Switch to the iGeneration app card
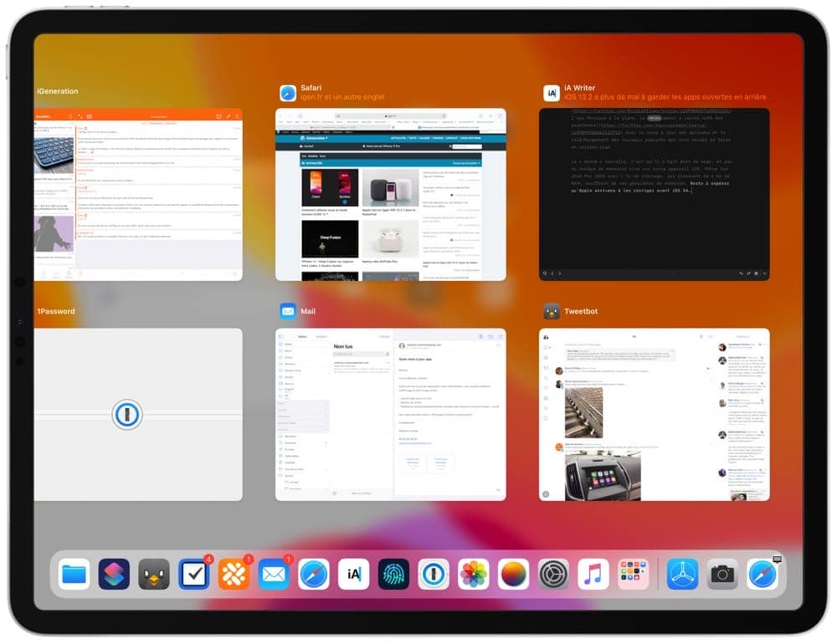837x644 pixels. click(138, 194)
